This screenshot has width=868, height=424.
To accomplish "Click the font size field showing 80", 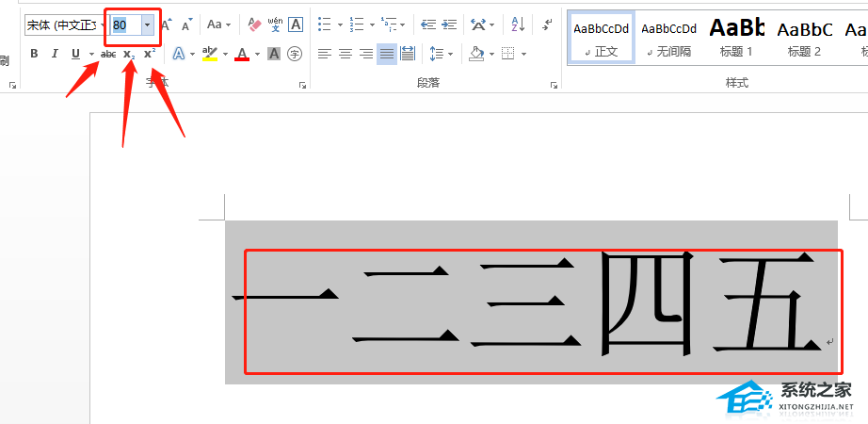I will (x=125, y=24).
